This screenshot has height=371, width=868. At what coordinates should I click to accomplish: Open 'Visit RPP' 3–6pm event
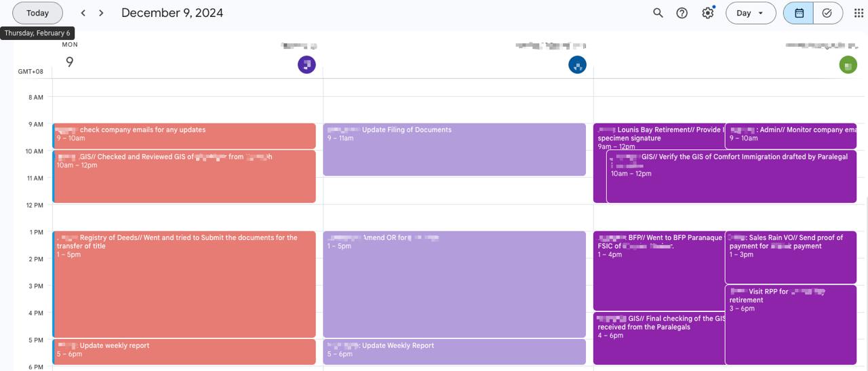[790, 326]
